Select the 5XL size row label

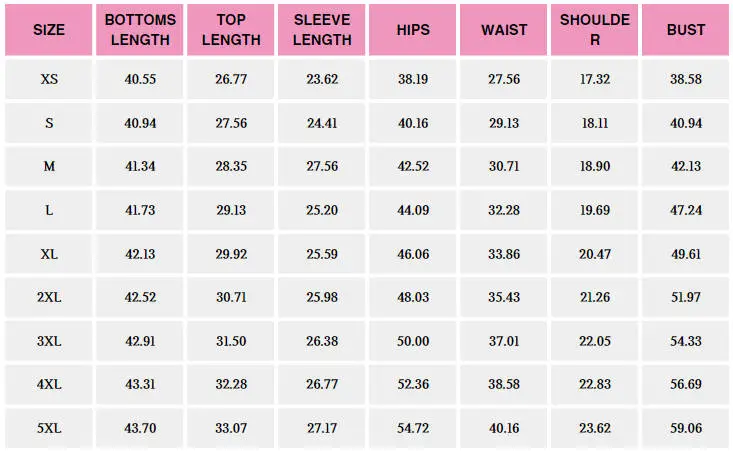click(48, 428)
